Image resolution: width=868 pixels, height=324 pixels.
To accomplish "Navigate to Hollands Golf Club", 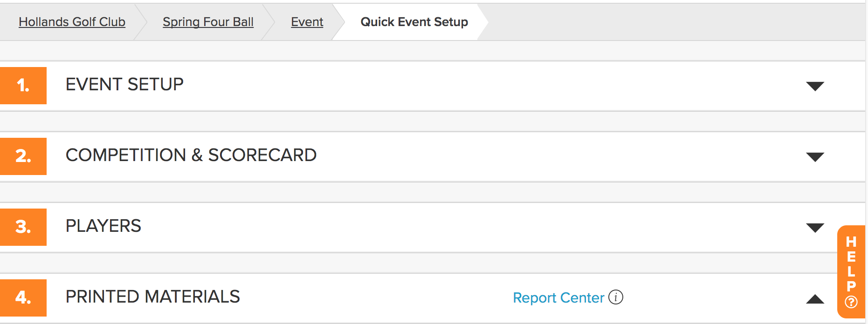I will 72,21.
